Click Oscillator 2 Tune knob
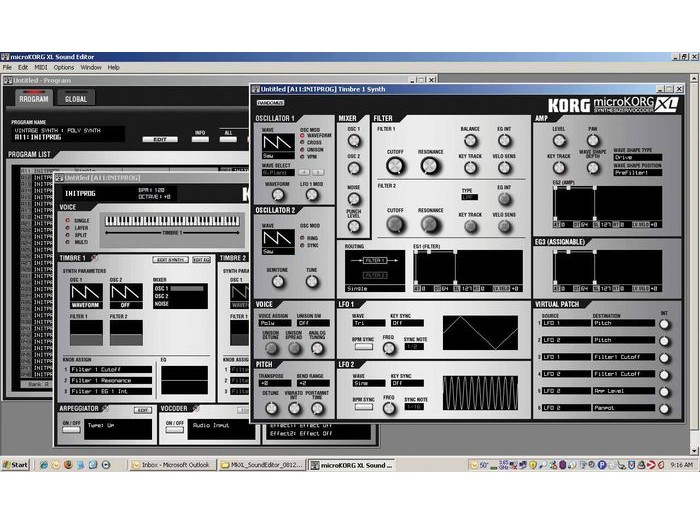 pos(312,281)
